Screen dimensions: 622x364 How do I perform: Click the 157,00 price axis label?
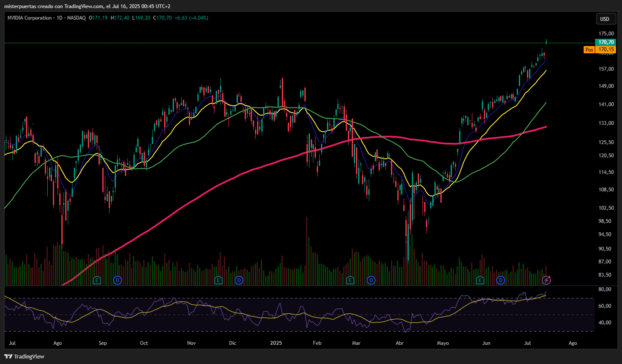click(x=606, y=69)
